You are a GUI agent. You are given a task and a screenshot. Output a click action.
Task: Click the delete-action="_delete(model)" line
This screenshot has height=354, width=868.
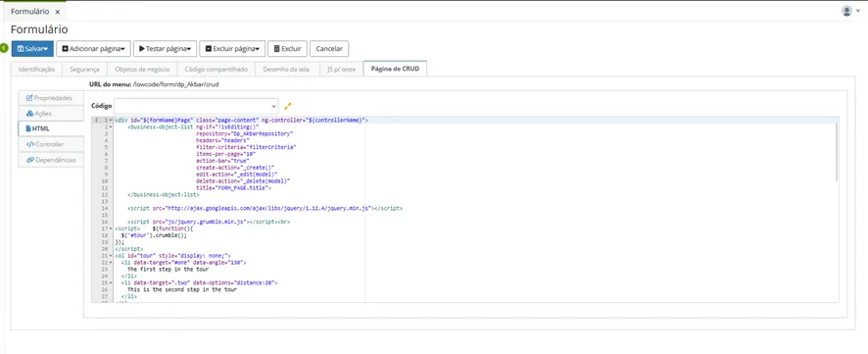[x=243, y=180]
